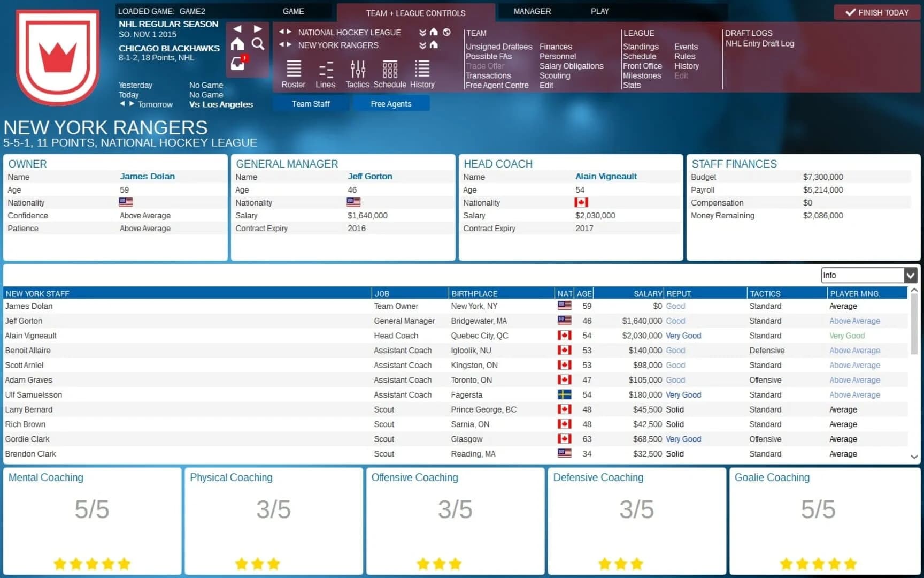This screenshot has width=924, height=578.
Task: Open the Salary Obligations page
Action: click(570, 66)
